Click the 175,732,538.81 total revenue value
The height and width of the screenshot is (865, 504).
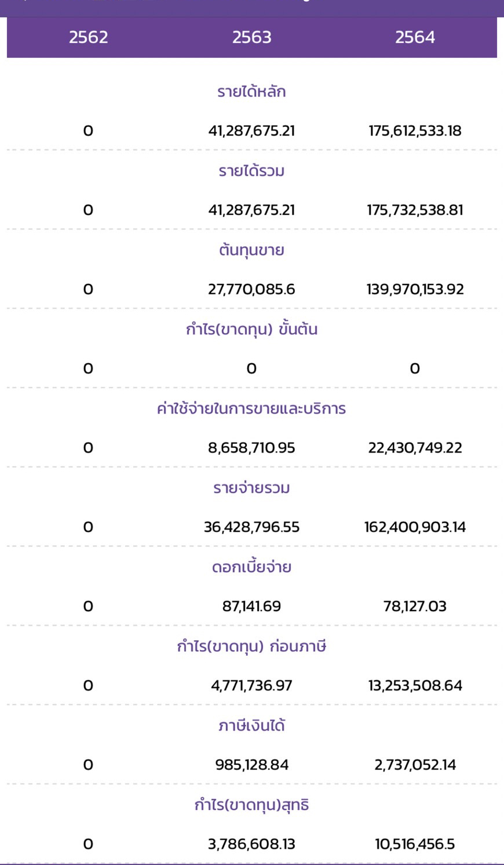(415, 210)
